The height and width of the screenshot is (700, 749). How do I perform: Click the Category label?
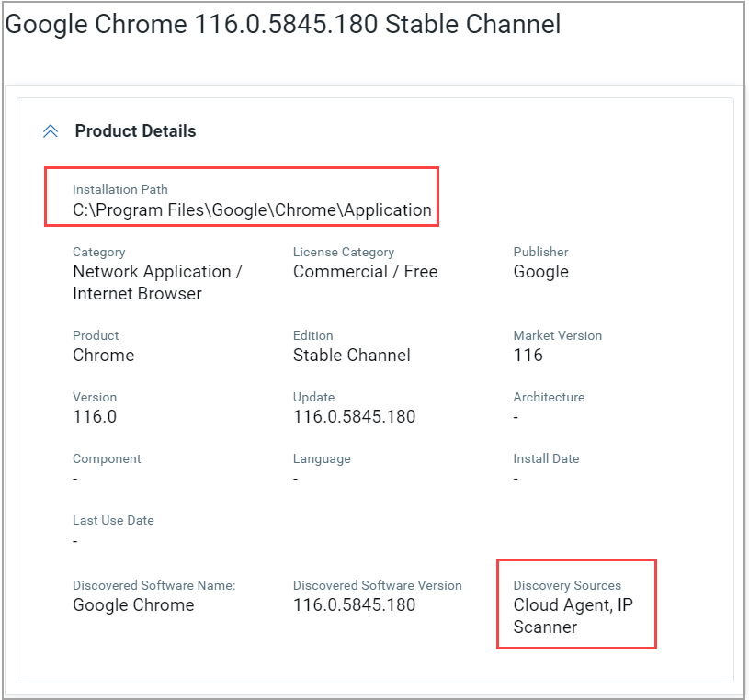tap(99, 252)
